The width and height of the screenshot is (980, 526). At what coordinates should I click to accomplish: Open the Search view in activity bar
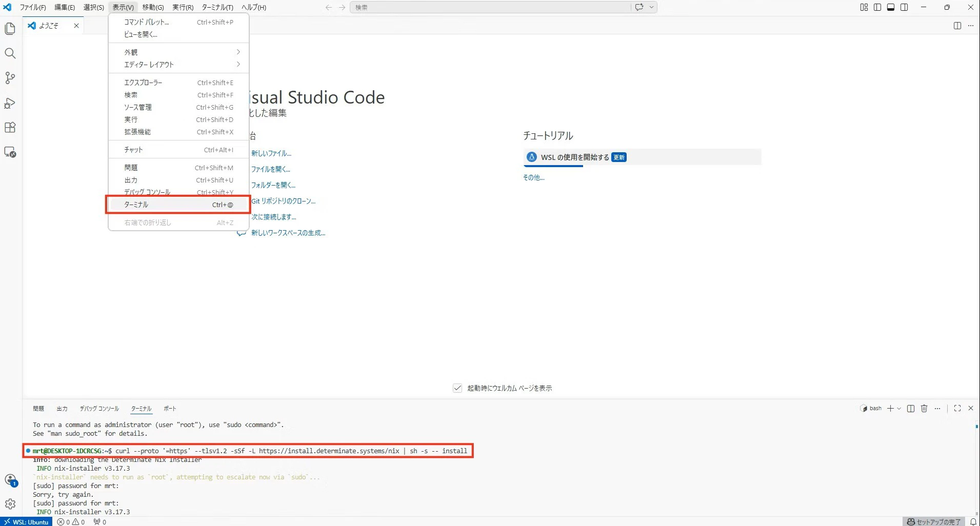click(x=10, y=53)
